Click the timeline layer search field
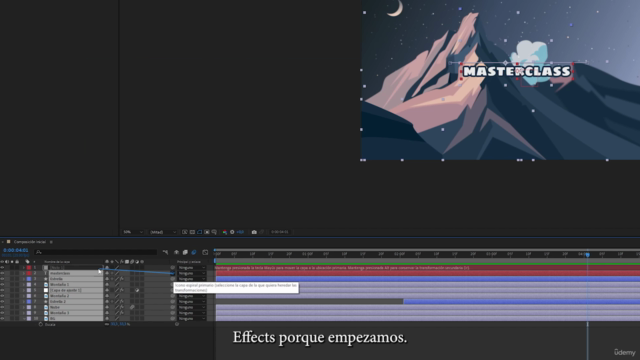The image size is (640, 360). (x=96, y=252)
